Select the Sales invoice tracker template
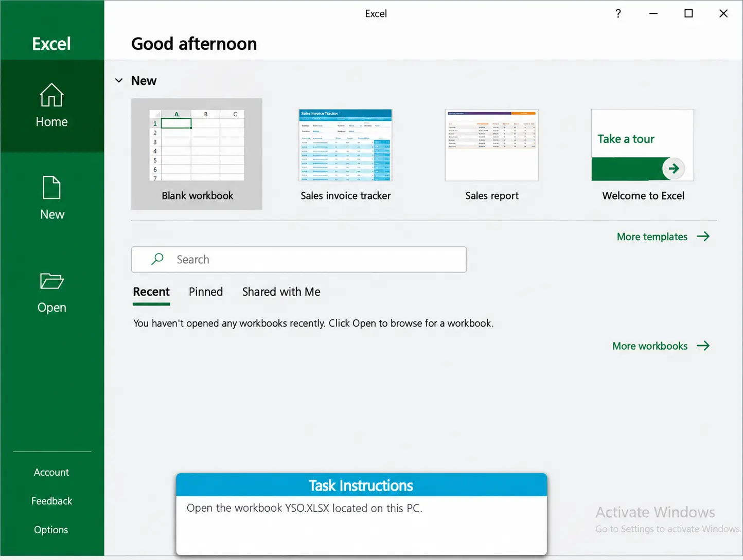This screenshot has width=743, height=560. pyautogui.click(x=346, y=154)
